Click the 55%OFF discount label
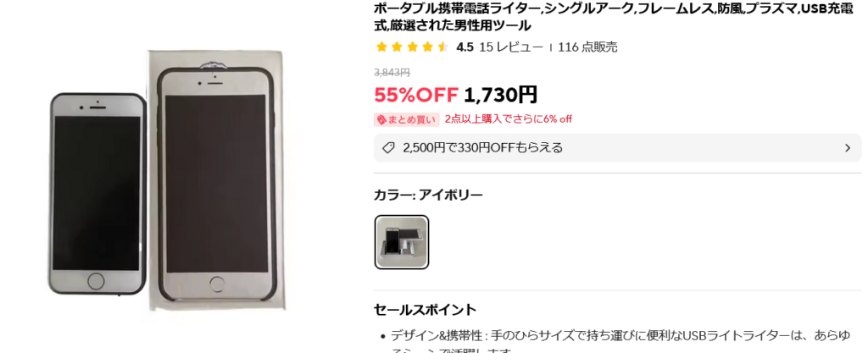This screenshot has width=868, height=353. (416, 95)
